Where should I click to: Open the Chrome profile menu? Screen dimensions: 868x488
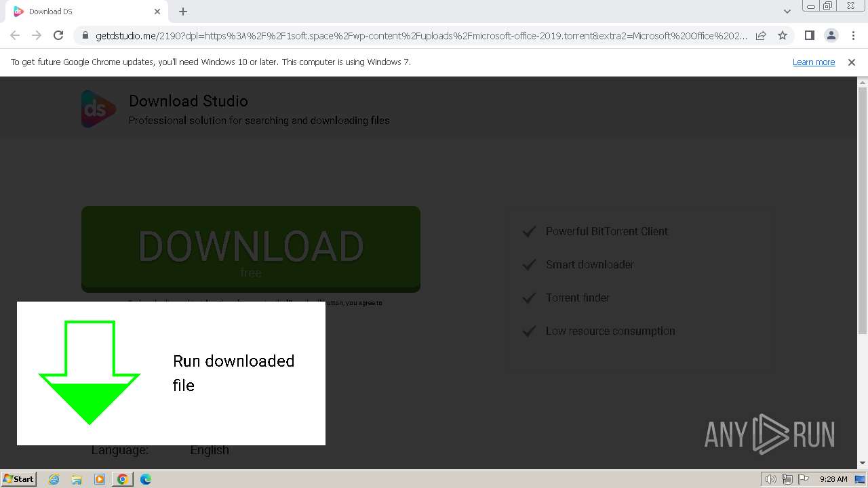pyautogui.click(x=831, y=35)
